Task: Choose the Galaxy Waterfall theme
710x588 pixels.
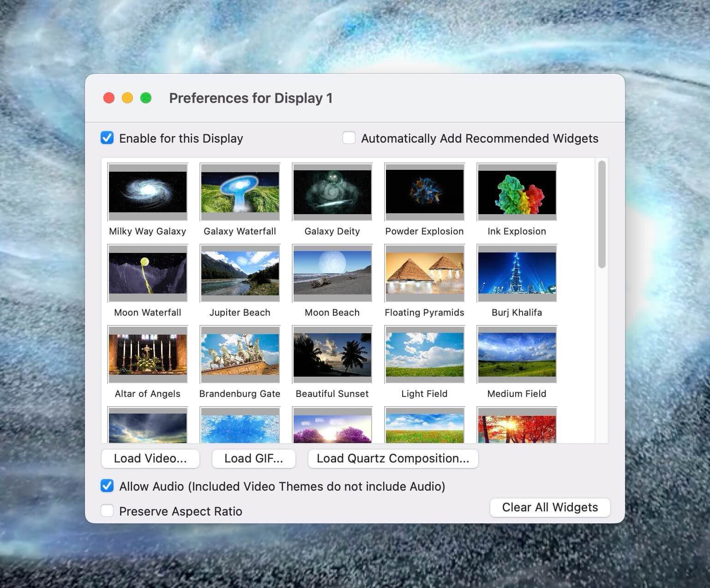Action: [240, 192]
